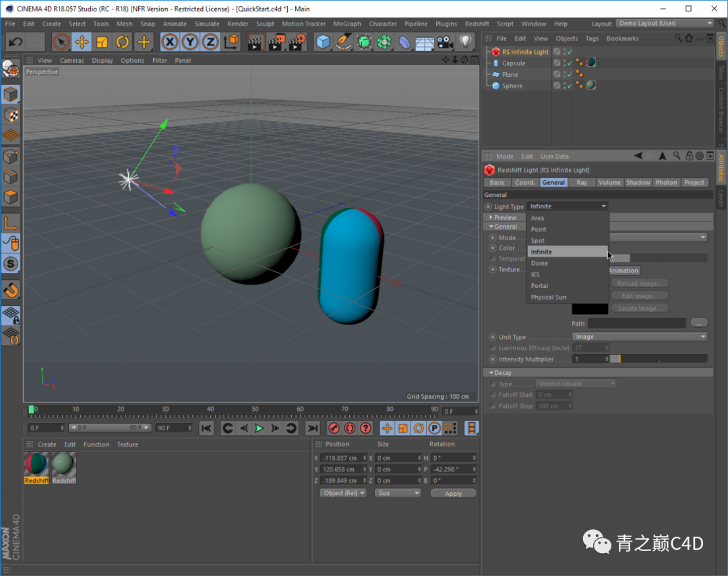This screenshot has height=576, width=728.
Task: Click the Undo arrow icon
Action: (16, 42)
